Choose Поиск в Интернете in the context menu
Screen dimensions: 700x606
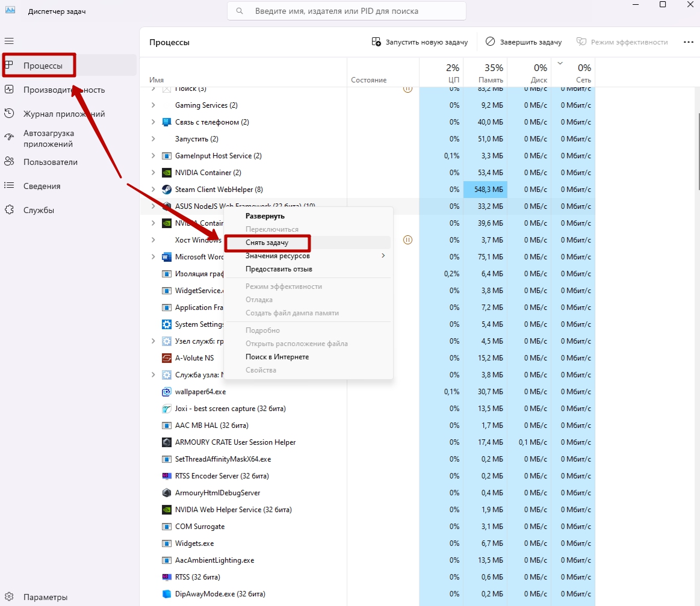pos(307,357)
